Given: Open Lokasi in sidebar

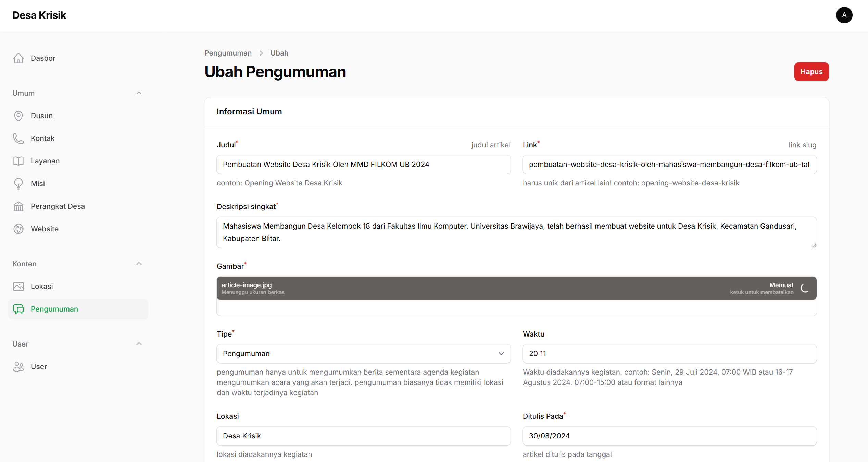Looking at the screenshot, I should pos(78,287).
